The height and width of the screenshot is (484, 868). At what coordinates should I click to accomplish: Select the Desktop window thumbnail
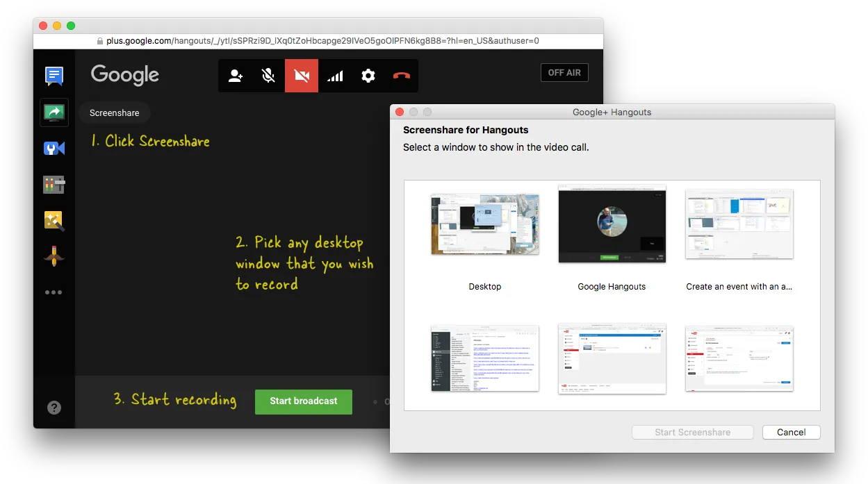pyautogui.click(x=484, y=224)
